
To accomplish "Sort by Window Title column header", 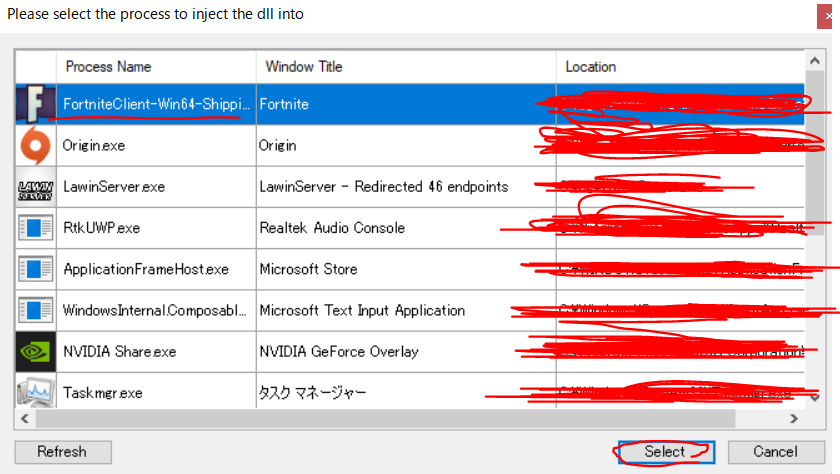I will tap(304, 67).
